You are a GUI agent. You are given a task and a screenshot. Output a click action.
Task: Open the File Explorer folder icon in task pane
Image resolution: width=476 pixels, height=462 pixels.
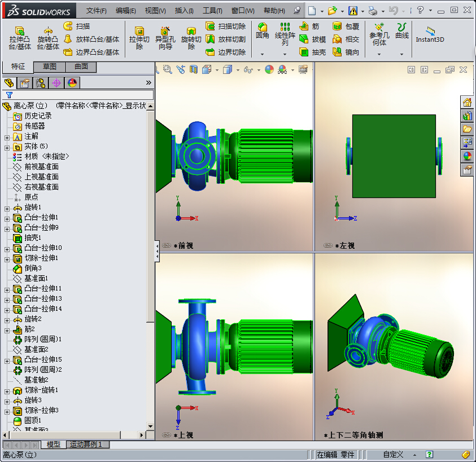[x=467, y=129]
